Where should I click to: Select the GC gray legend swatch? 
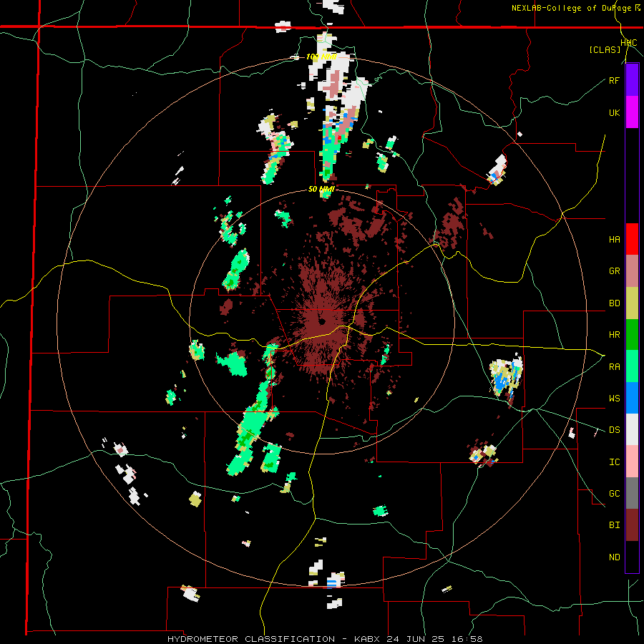[x=632, y=493]
